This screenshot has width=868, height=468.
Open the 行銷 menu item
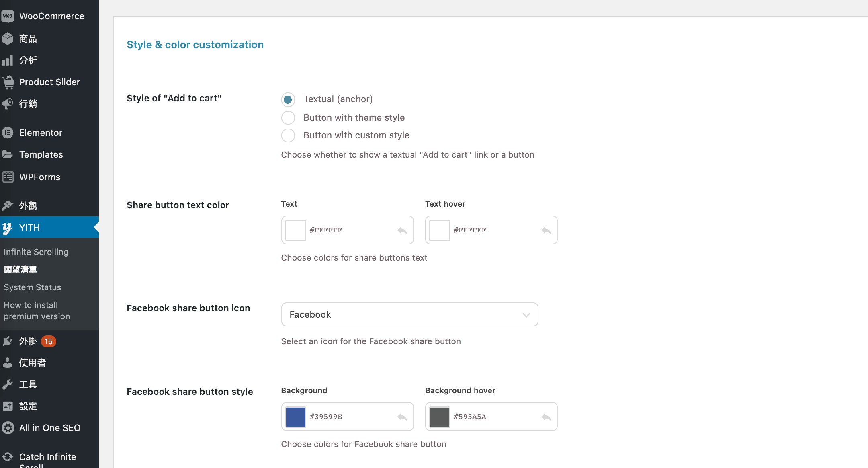(x=28, y=104)
